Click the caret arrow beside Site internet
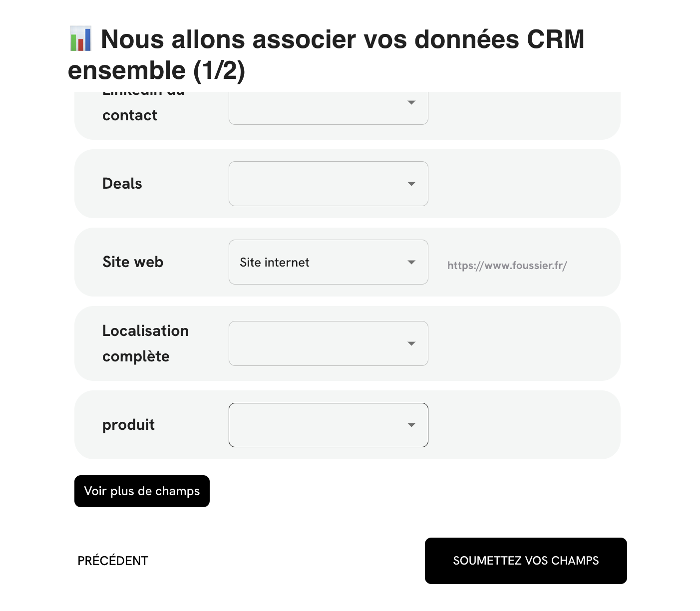Image resolution: width=700 pixels, height=611 pixels. coord(411,262)
